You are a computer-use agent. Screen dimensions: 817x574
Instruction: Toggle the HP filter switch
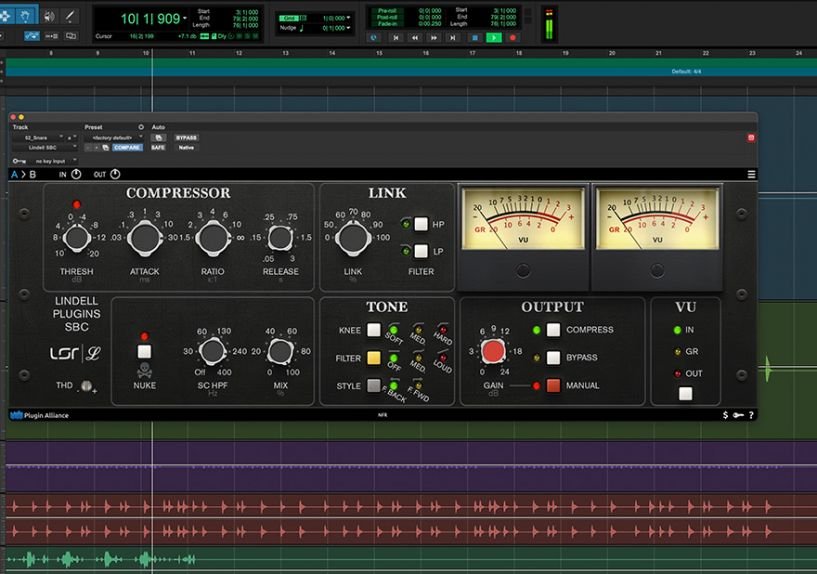coord(421,224)
